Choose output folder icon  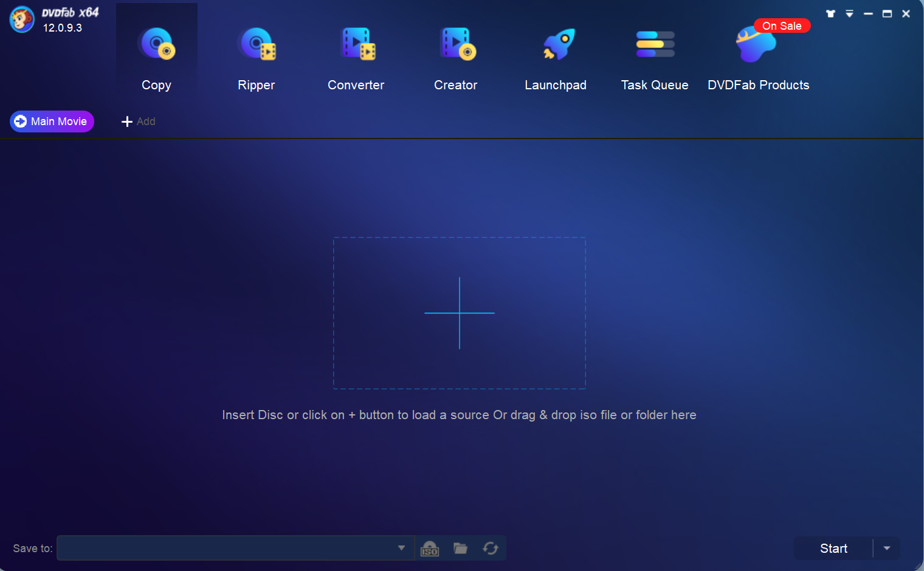click(461, 549)
